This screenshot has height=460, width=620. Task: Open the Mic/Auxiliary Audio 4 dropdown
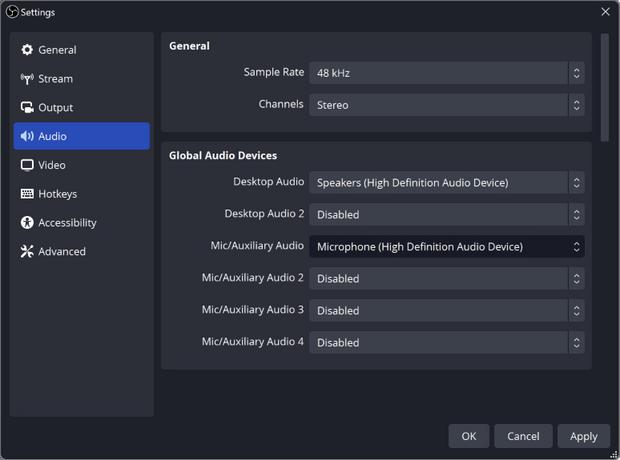447,343
